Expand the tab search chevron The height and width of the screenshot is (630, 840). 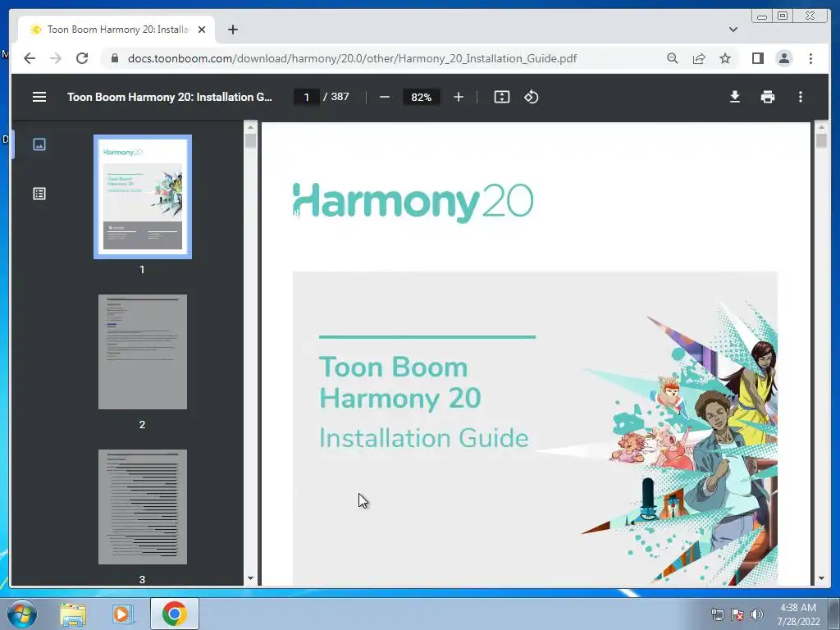733,30
